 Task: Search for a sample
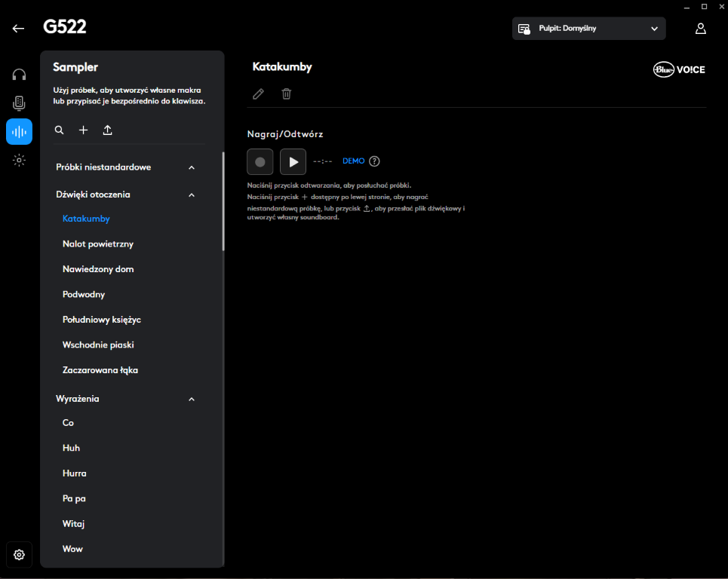[59, 130]
